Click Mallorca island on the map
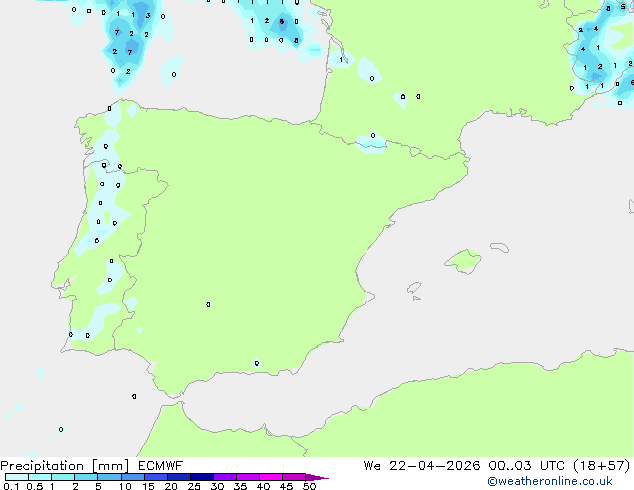This screenshot has height=490, width=634. tap(464, 262)
